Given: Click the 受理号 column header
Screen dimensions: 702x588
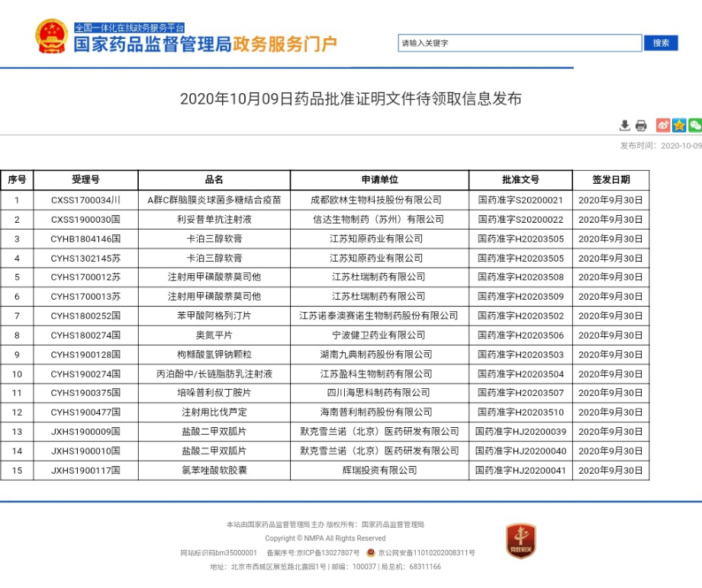Looking at the screenshot, I should pyautogui.click(x=85, y=180).
